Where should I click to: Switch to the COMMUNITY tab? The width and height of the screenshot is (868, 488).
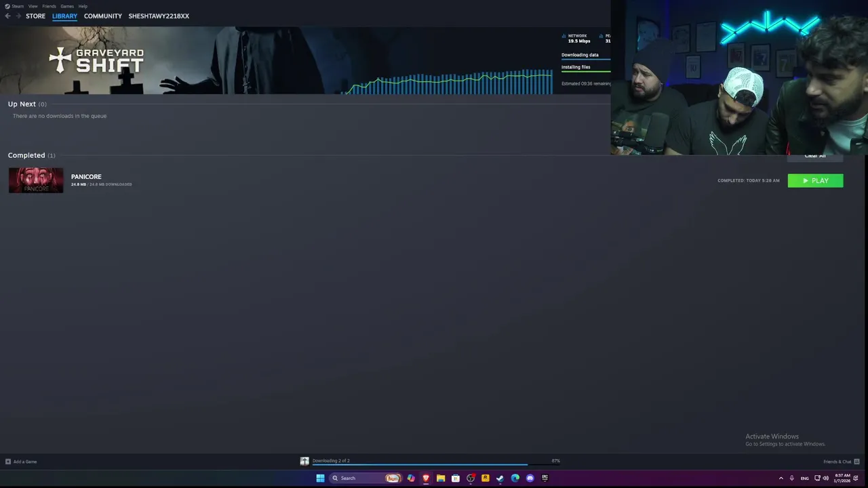click(x=103, y=16)
